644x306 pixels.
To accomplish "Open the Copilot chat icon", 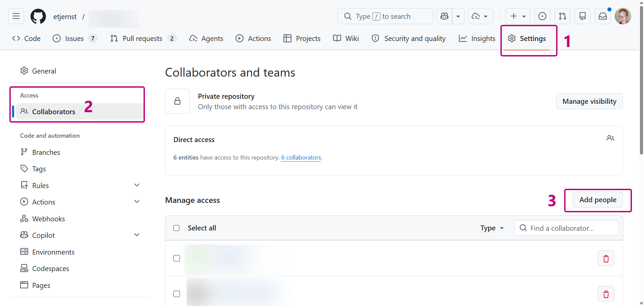I will (x=444, y=16).
